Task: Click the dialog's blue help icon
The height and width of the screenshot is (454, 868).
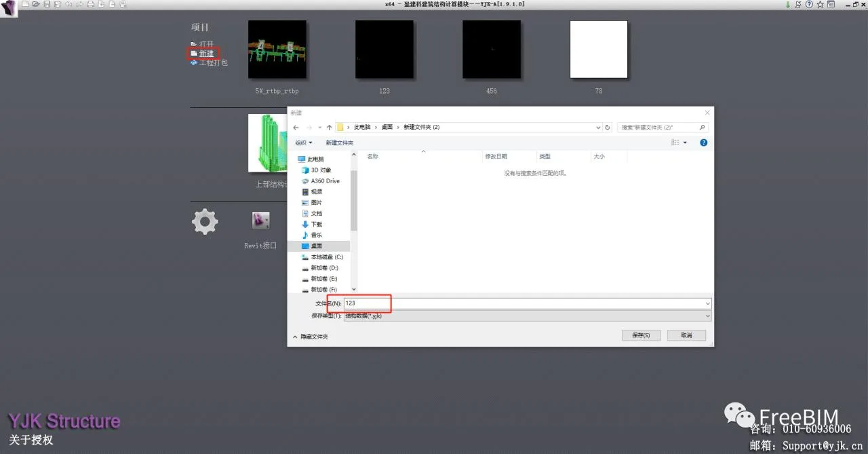Action: [703, 143]
